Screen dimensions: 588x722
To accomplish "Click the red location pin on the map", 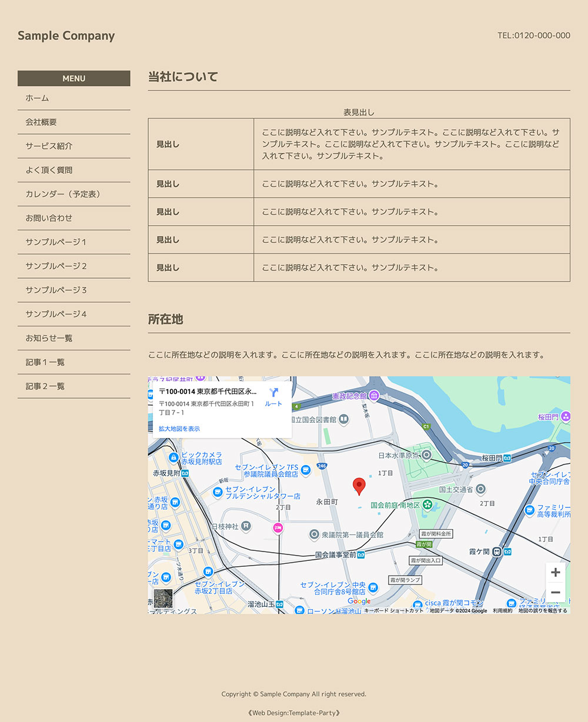I will [359, 486].
